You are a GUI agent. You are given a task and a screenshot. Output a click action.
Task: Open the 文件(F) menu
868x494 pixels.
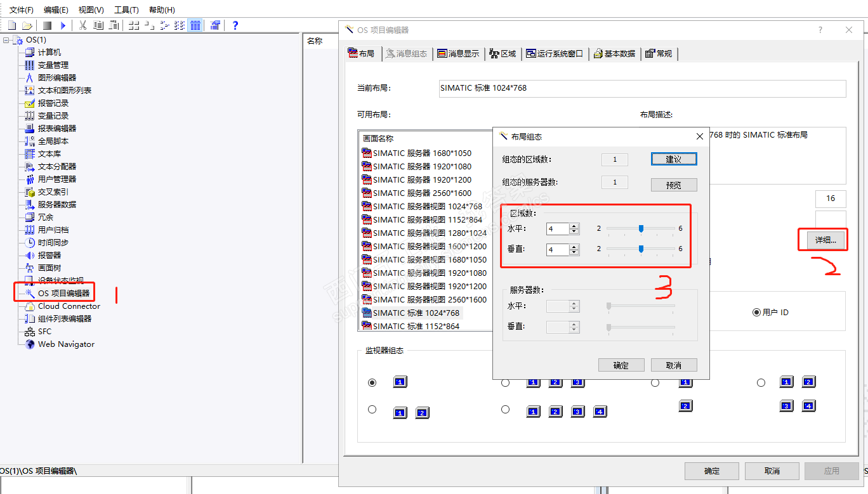pos(22,10)
